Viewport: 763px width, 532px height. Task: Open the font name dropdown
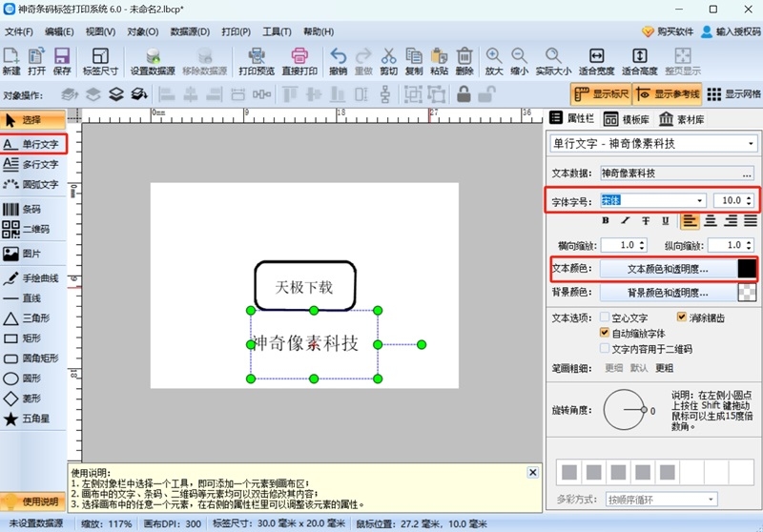[x=700, y=201]
